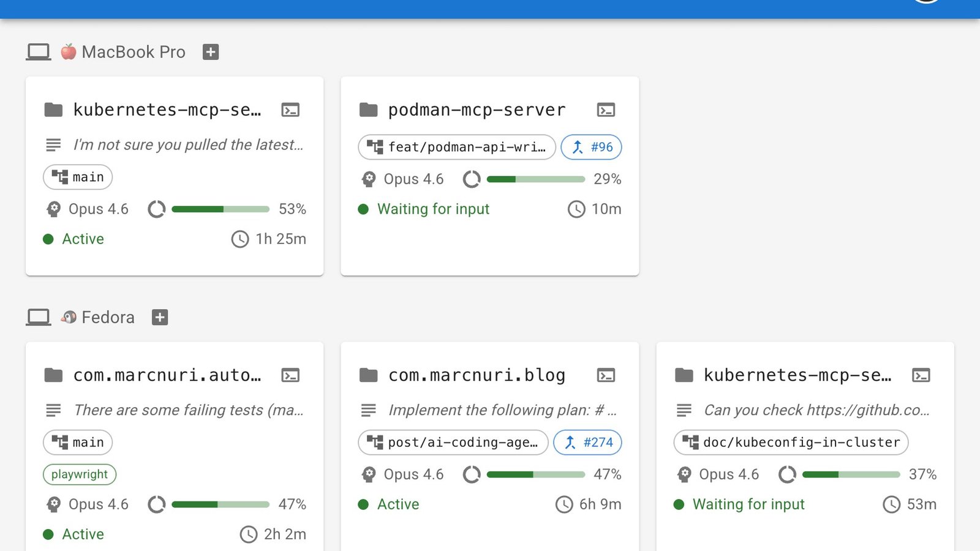Image resolution: width=980 pixels, height=551 pixels.
Task: Click the MacBook Pro laptop icon
Action: [38, 52]
